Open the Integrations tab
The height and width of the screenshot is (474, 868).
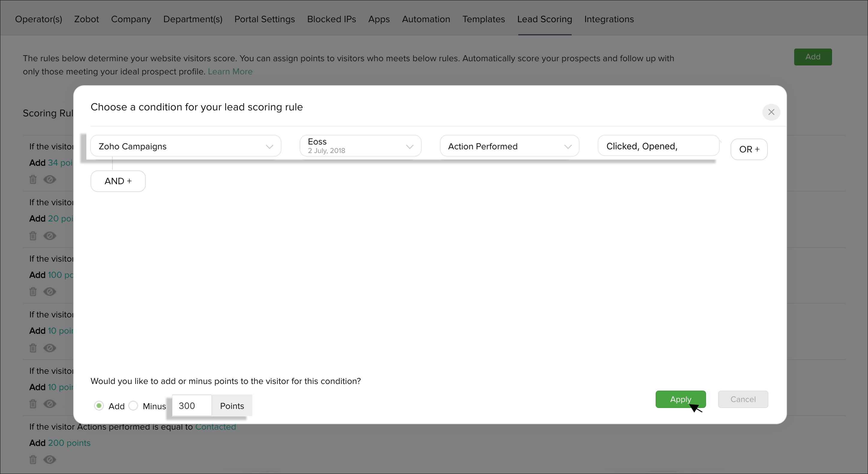click(609, 19)
